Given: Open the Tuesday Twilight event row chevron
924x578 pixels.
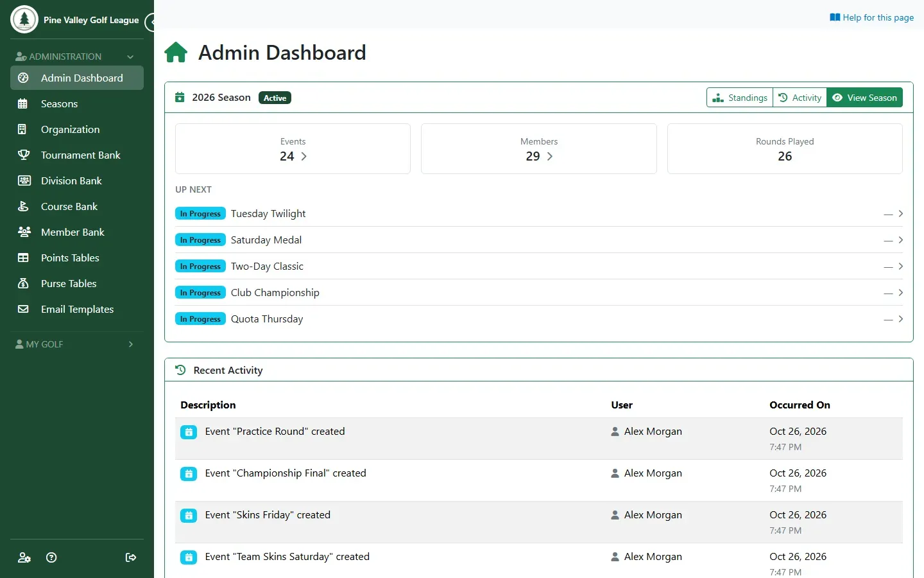Looking at the screenshot, I should [901, 214].
